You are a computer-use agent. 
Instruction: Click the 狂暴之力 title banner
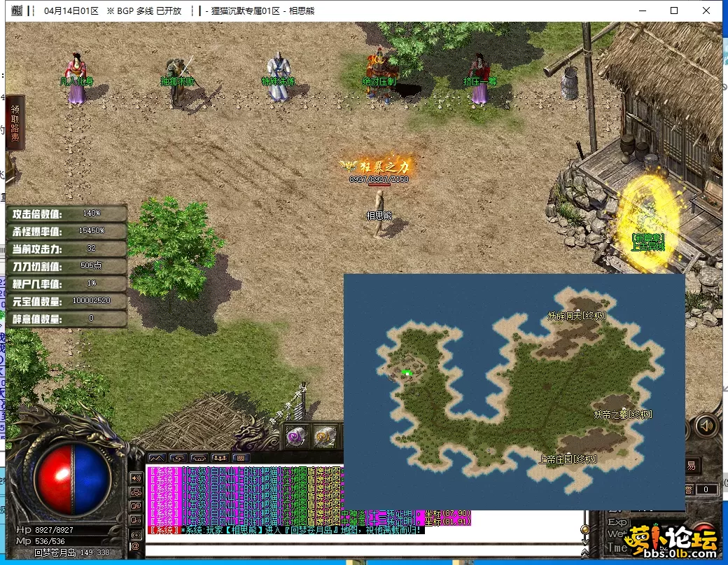tap(379, 166)
